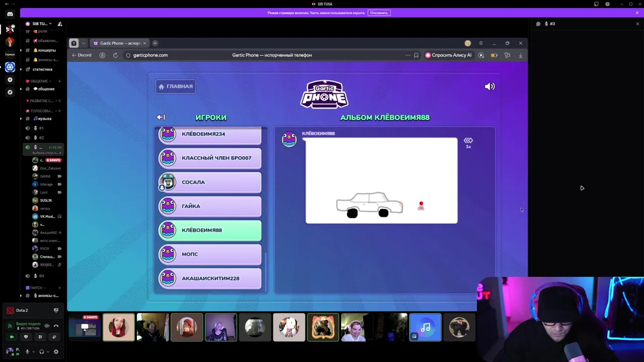644x362 pixels.
Task: Collapse TWITCH category
Action: pyautogui.click(x=35, y=288)
